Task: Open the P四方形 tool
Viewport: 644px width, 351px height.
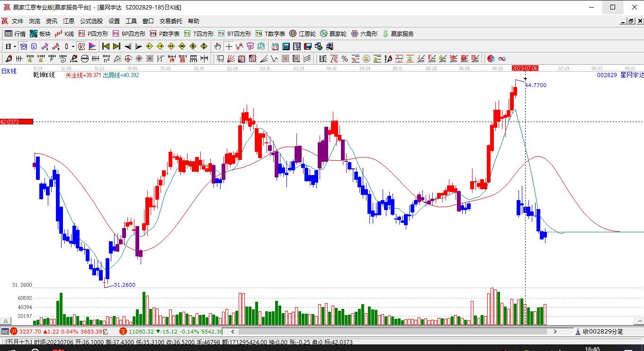Action: pyautogui.click(x=93, y=34)
